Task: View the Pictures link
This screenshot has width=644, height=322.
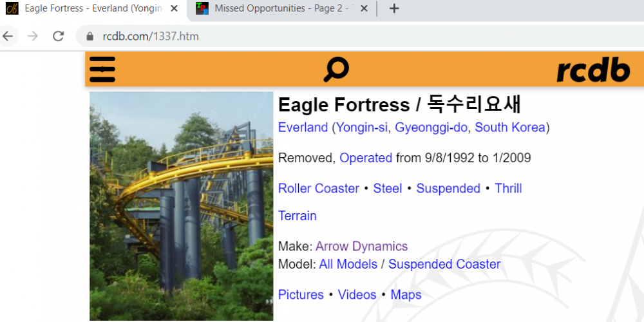Action: (x=301, y=294)
